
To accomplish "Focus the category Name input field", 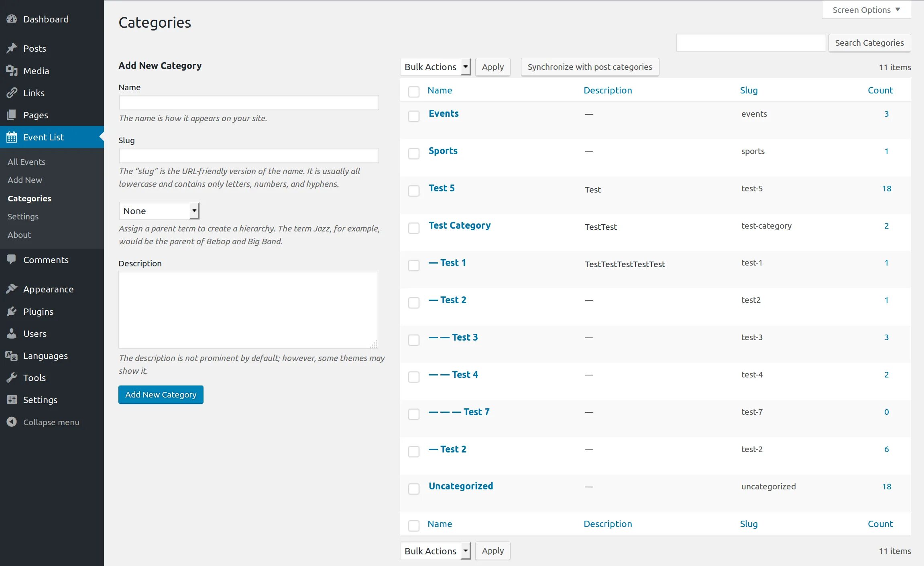I will pyautogui.click(x=249, y=103).
